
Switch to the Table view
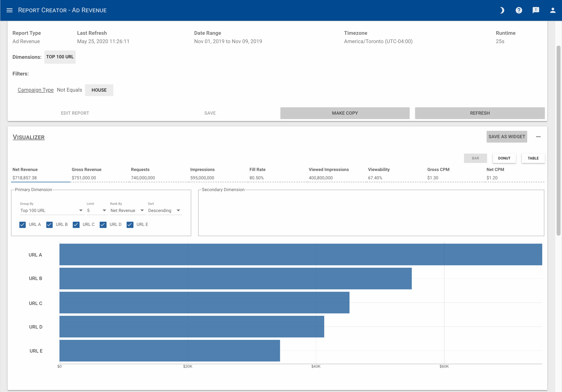(x=533, y=158)
